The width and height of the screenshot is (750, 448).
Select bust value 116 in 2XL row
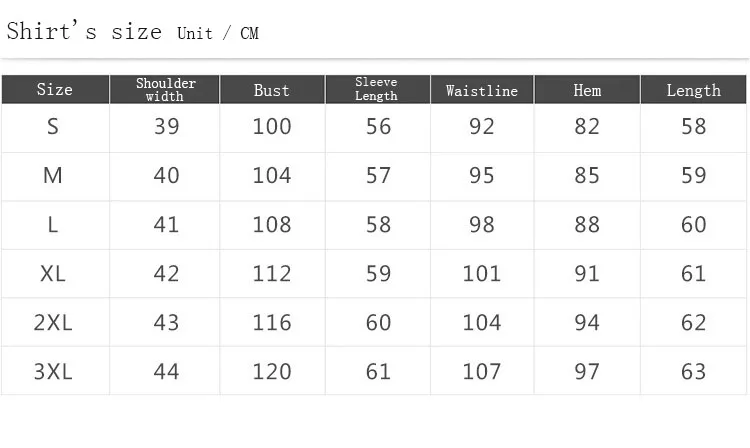[272, 322]
